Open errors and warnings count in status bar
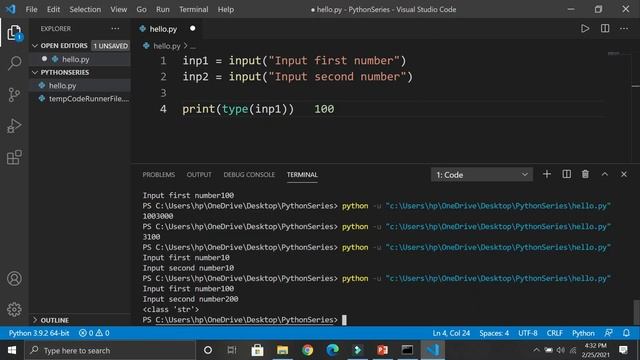The width and height of the screenshot is (640, 360). 94,333
